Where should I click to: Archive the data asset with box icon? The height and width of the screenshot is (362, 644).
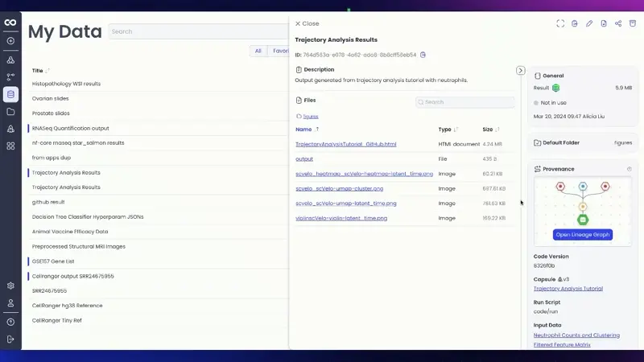(x=633, y=23)
